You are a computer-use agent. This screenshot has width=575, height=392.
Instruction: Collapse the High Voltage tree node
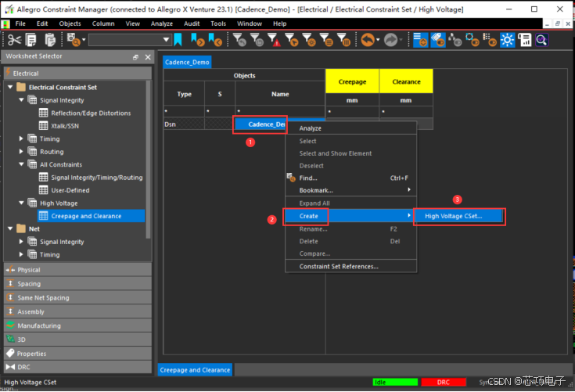pos(21,203)
